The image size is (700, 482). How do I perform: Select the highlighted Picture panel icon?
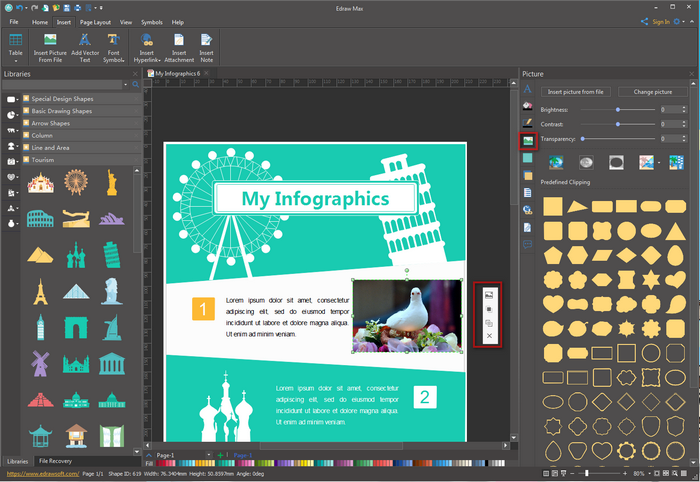tap(528, 141)
